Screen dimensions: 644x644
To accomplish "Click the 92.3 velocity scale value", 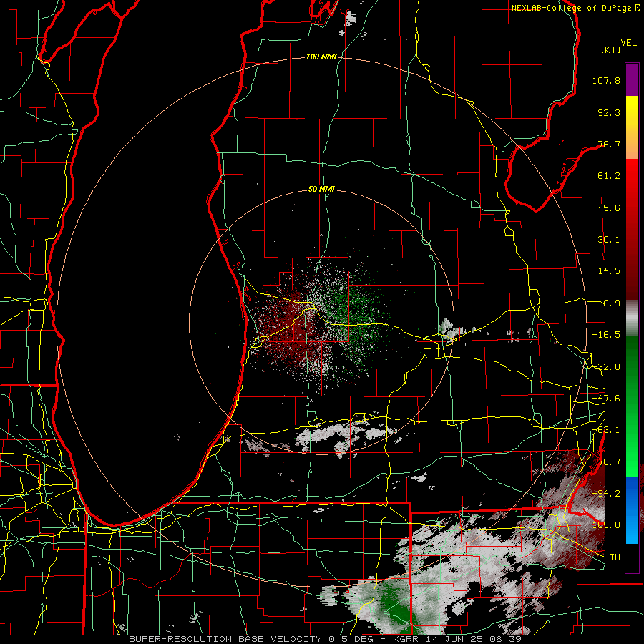I will pos(609,112).
